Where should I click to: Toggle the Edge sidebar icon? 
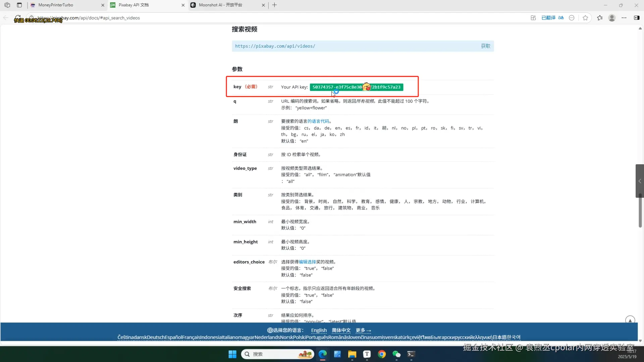(637, 18)
